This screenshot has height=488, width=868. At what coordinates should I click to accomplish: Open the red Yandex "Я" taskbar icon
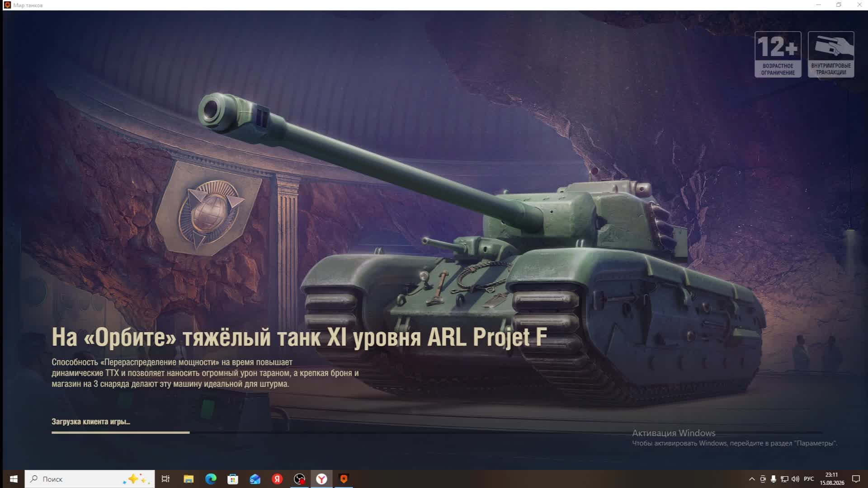point(277,479)
